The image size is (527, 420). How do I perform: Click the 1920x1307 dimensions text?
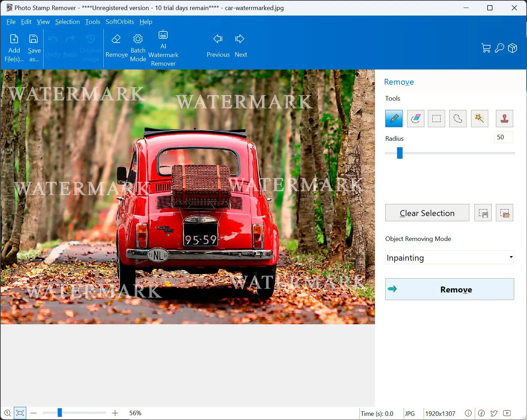pyautogui.click(x=440, y=413)
